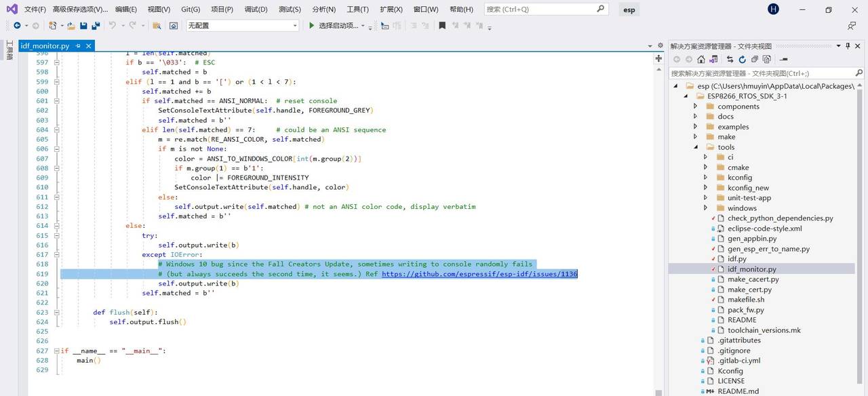Click the navigate back arrow on toolbar
The image size is (868, 396).
tap(17, 26)
